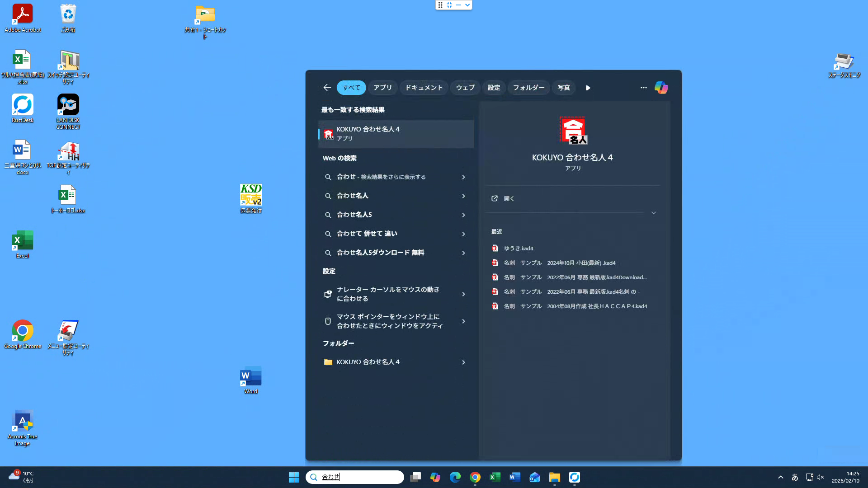Image resolution: width=868 pixels, height=488 pixels.
Task: Open the three-dots more options menu
Action: point(643,88)
